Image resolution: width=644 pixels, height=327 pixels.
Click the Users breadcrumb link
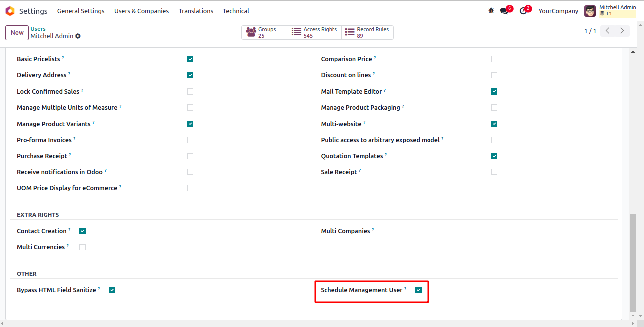coord(38,29)
